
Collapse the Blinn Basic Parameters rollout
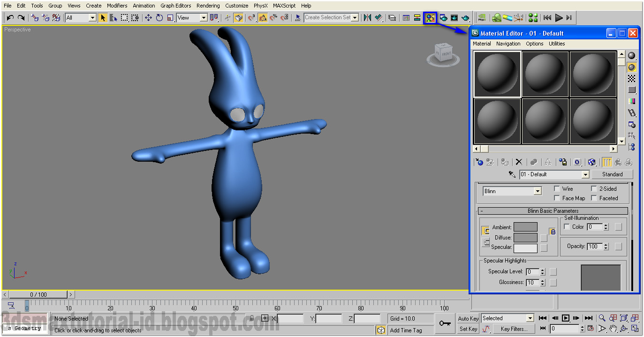[x=553, y=211]
